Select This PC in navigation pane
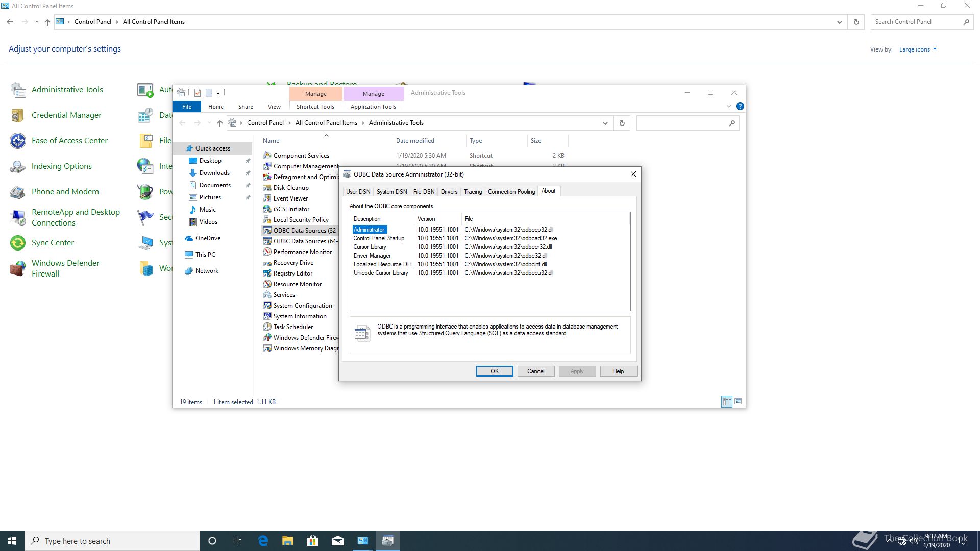The width and height of the screenshot is (980, 551). pyautogui.click(x=205, y=255)
